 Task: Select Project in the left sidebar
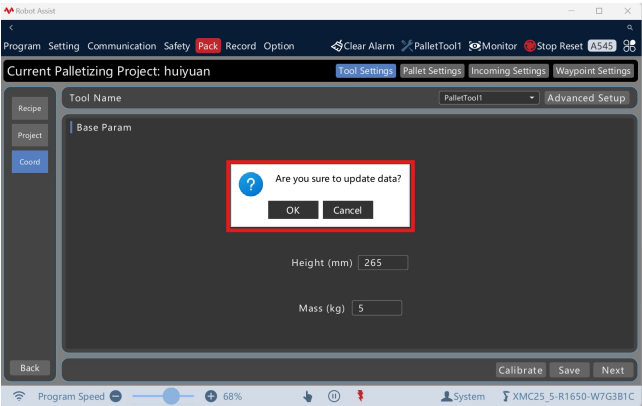[x=30, y=135]
